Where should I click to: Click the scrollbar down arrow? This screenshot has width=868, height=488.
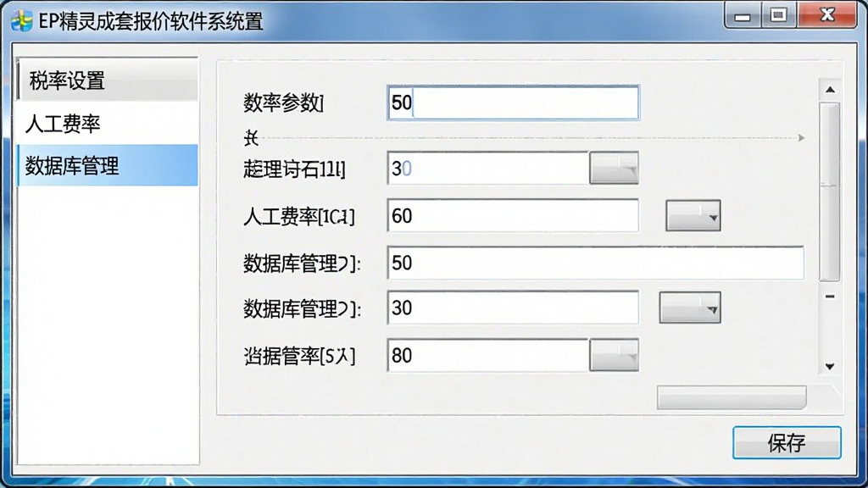tap(830, 366)
